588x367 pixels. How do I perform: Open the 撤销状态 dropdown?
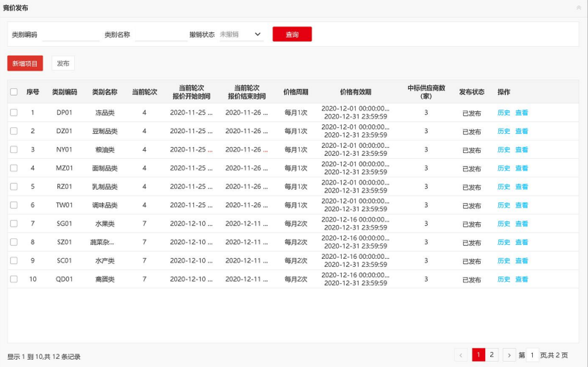coord(241,35)
